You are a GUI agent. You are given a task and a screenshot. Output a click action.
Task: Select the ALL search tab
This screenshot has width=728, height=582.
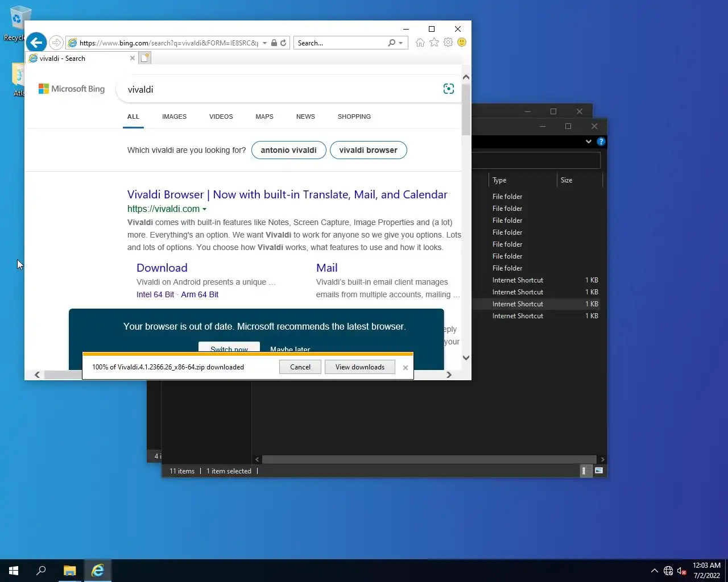coord(133,117)
